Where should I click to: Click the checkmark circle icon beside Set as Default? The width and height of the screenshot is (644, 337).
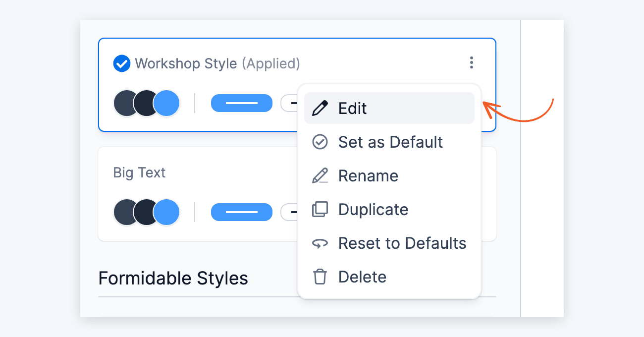click(x=320, y=142)
